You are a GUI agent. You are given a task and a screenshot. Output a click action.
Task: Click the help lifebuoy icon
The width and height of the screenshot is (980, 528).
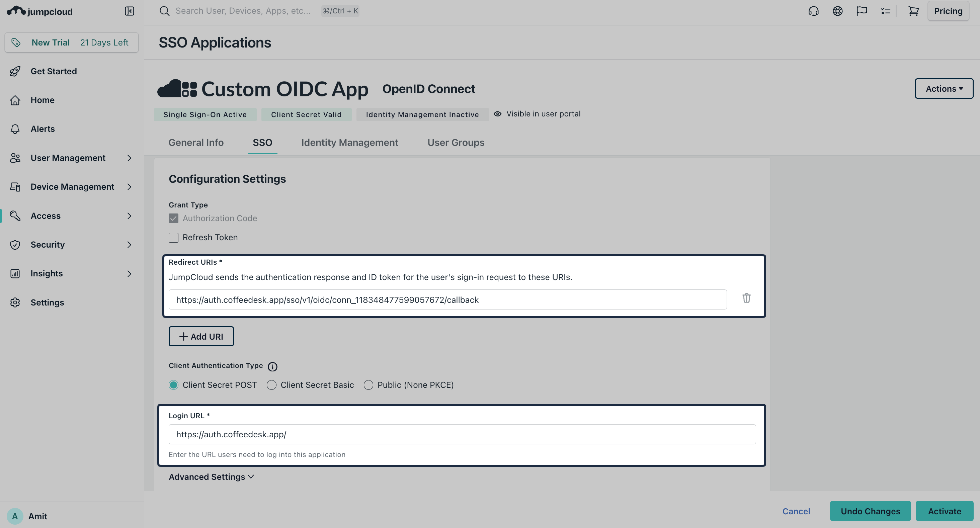[x=837, y=11]
